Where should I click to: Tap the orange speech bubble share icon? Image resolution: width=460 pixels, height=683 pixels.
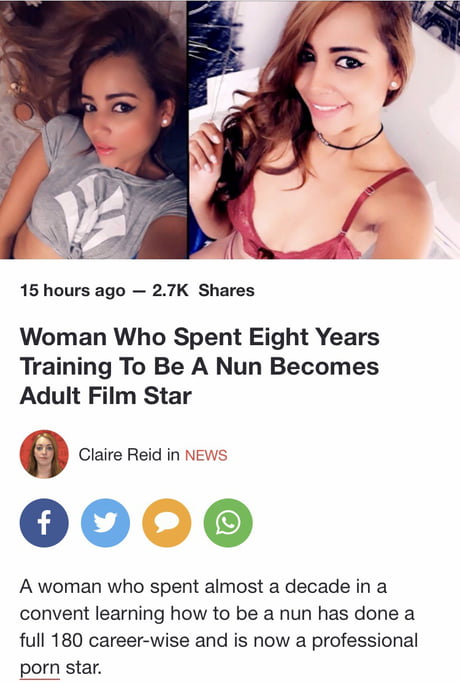point(167,523)
